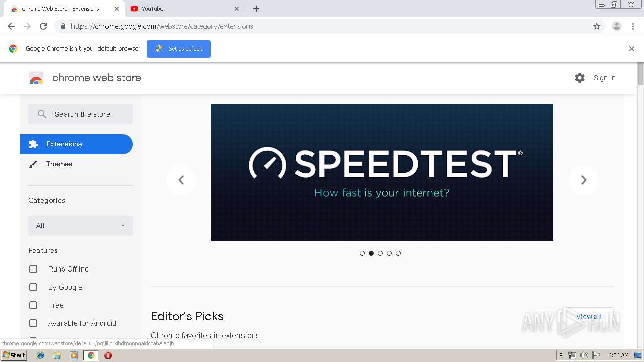Go back using the browser back arrow
The width and height of the screenshot is (644, 362).
11,26
